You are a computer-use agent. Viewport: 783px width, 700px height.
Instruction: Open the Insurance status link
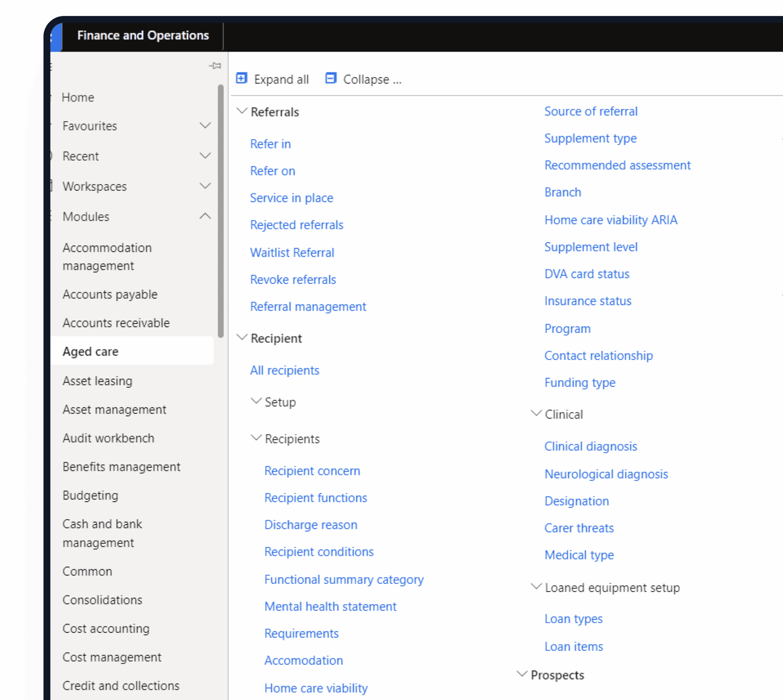[588, 301]
